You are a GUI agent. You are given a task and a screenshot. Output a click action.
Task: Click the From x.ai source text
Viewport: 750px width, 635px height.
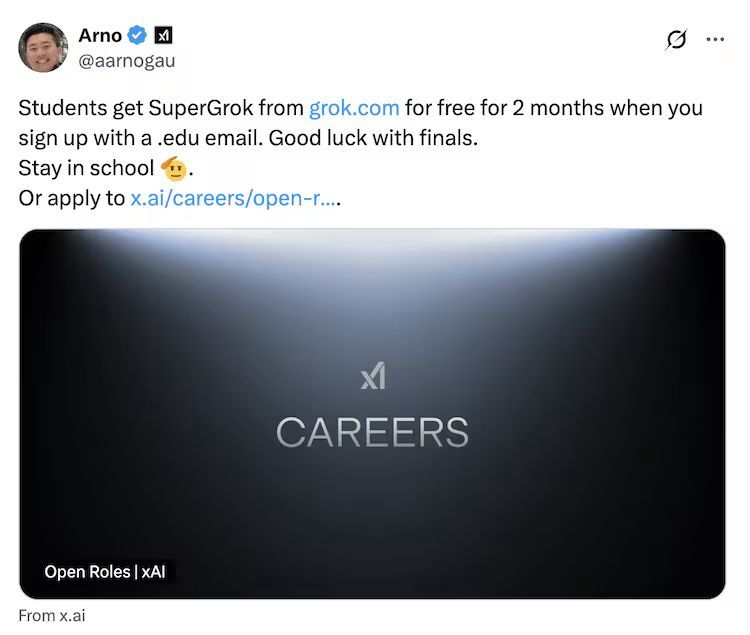click(x=52, y=615)
